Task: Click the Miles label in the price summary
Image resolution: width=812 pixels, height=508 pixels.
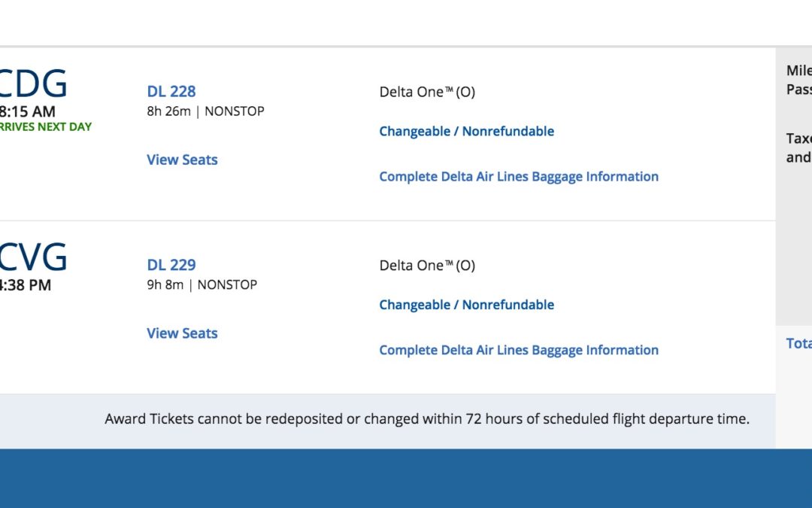Action: [x=799, y=71]
